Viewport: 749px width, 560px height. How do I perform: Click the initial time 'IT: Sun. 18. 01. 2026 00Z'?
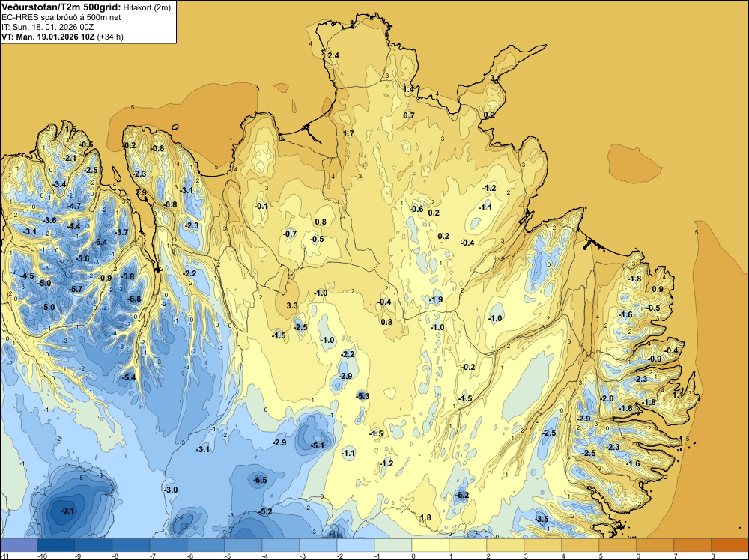(x=48, y=27)
